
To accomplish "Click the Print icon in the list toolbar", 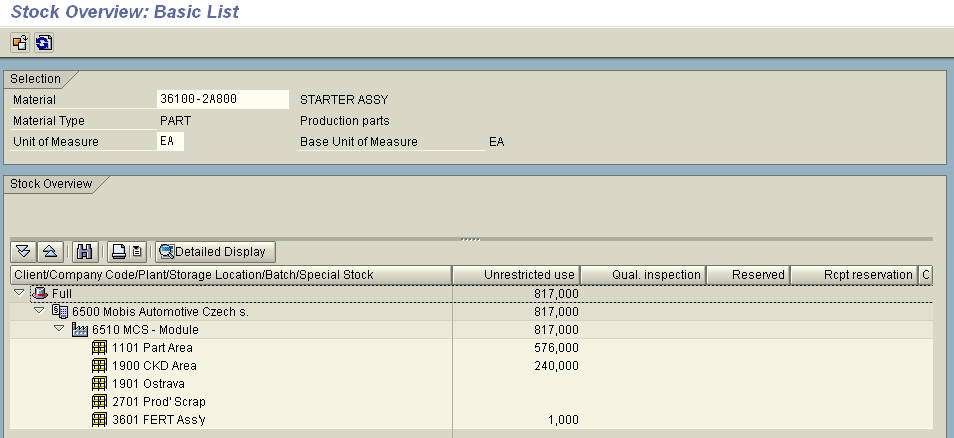I will tap(118, 252).
